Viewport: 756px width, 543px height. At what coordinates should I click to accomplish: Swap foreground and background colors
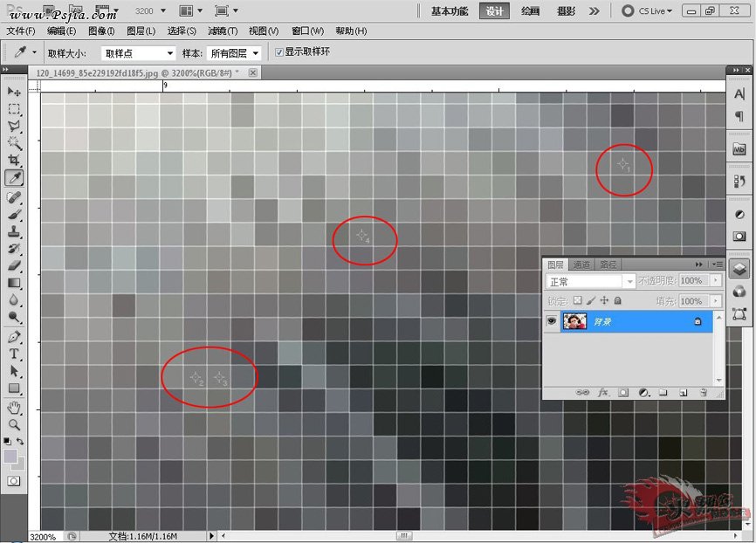20,441
